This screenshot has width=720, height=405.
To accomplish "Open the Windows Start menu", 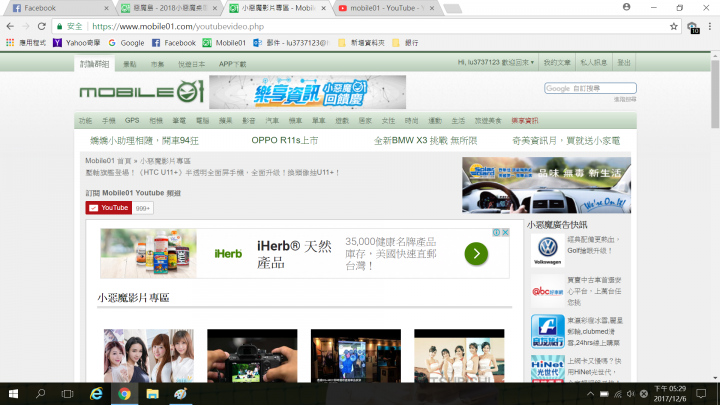I will tap(13, 394).
